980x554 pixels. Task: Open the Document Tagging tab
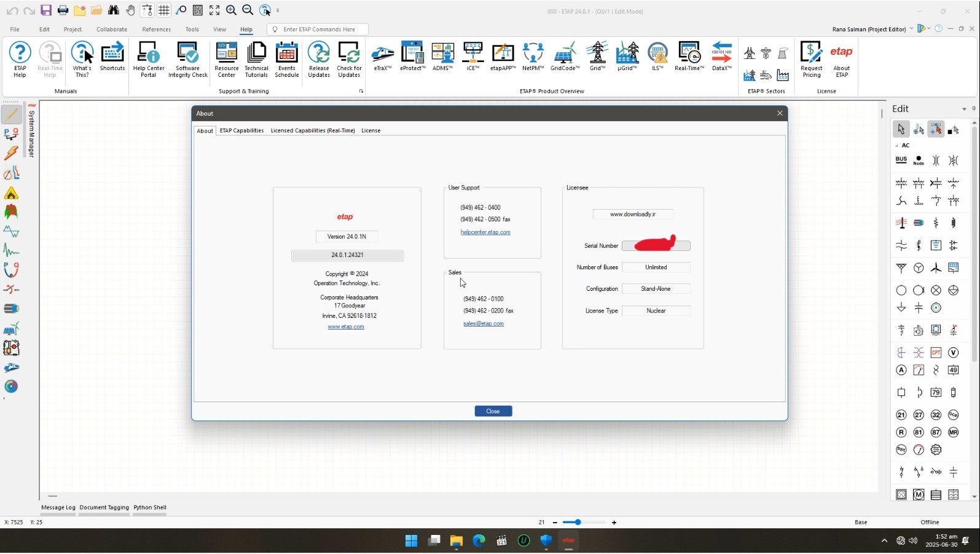tap(104, 508)
